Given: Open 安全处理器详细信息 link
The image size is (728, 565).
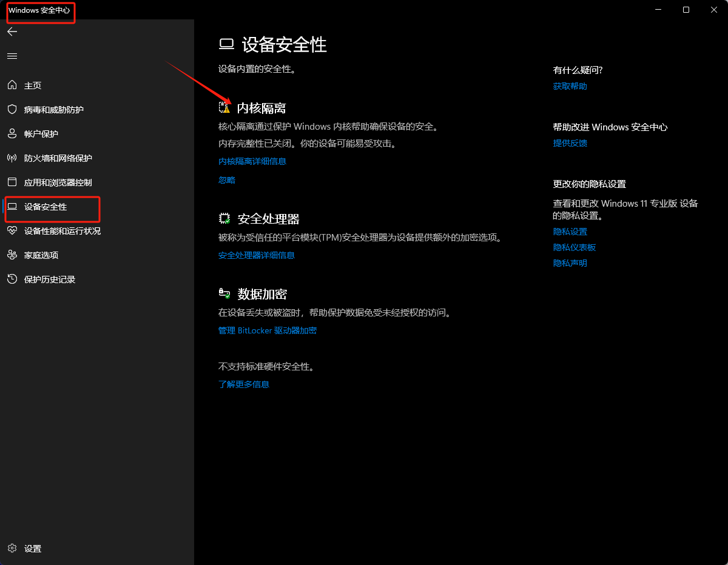Looking at the screenshot, I should pyautogui.click(x=257, y=255).
